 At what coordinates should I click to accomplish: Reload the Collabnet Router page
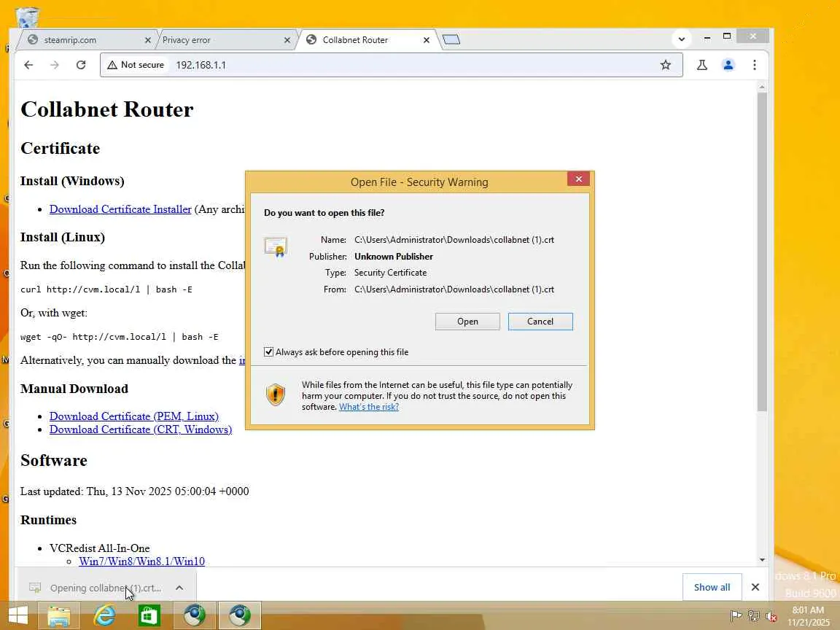coord(81,65)
